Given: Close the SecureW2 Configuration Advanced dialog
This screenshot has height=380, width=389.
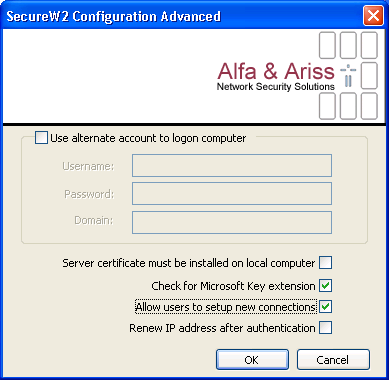Looking at the screenshot, I should pyautogui.click(x=373, y=16).
